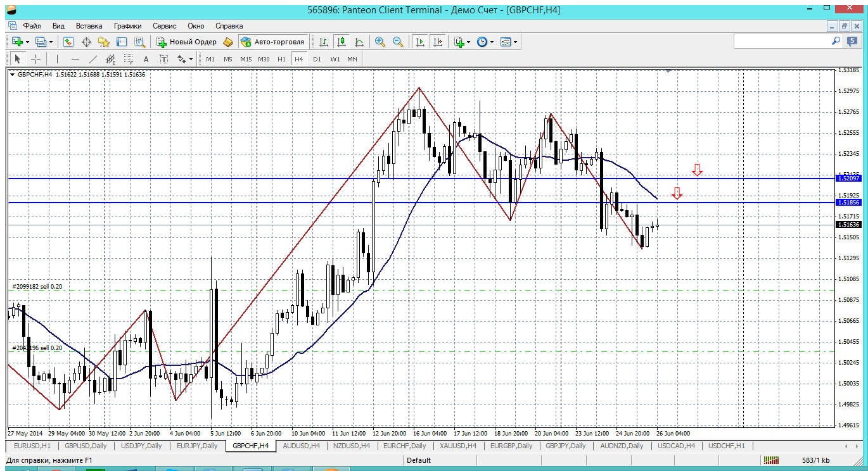The image size is (868, 471).
Task: Zoom in on the chart
Action: click(x=380, y=42)
